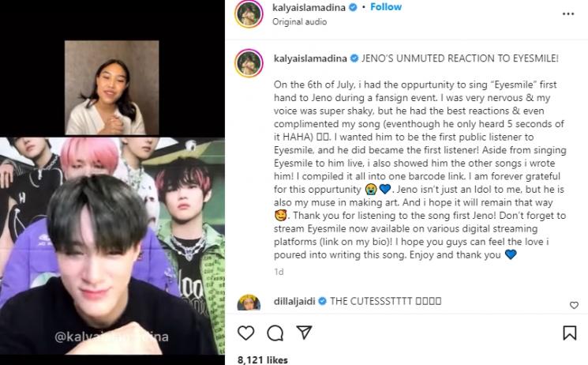Open the header profile picture with story ring
Viewport: 588px width, 365px height.
249,14
